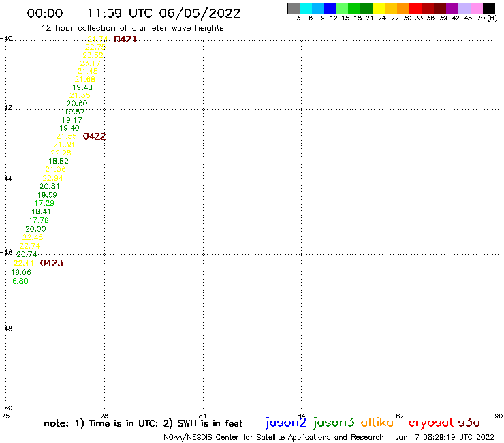
Task: Click the timestamp 08:29:19 UTC 2022
Action: tap(458, 437)
